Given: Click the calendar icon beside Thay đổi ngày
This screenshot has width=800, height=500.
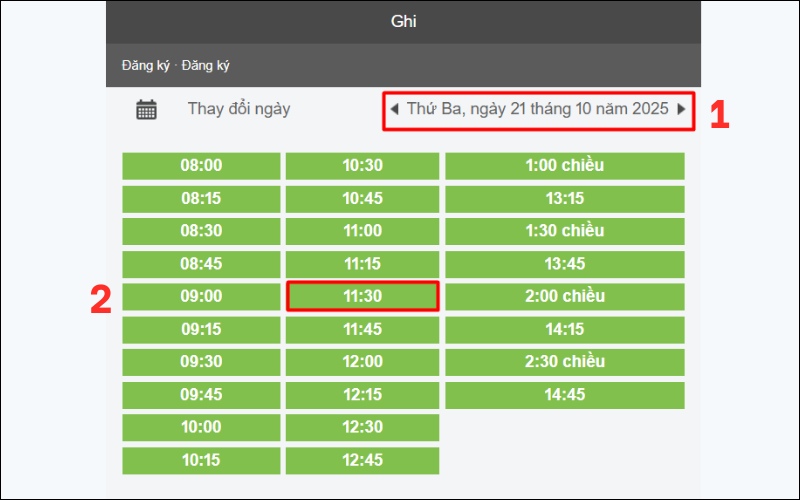Looking at the screenshot, I should coord(147,110).
